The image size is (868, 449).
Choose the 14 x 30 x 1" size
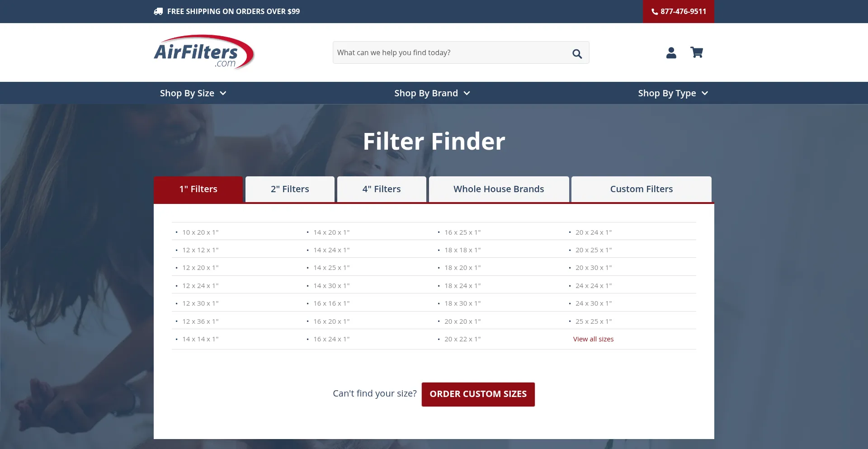331,286
